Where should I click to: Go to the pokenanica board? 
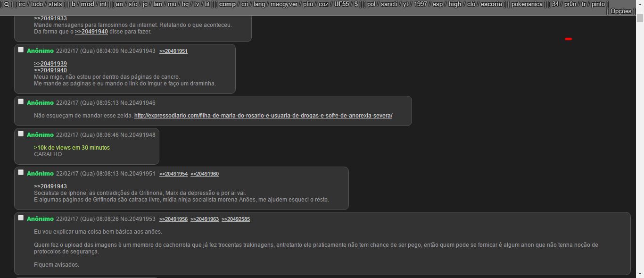tap(527, 4)
